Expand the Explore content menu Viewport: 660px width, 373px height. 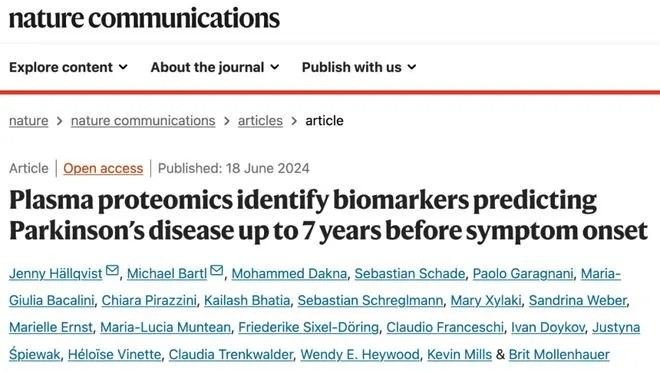pyautogui.click(x=68, y=67)
